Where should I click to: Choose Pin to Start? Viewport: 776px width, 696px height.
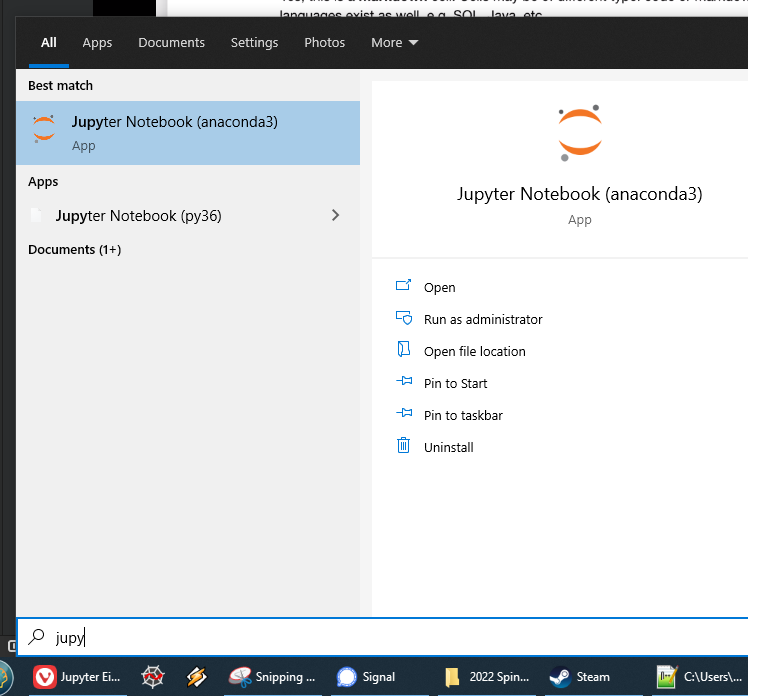point(455,384)
